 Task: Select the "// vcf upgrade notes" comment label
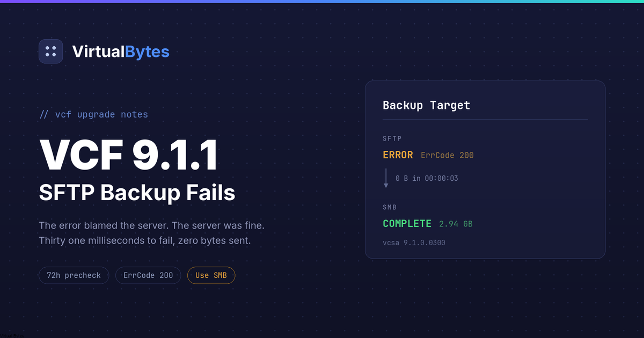[x=93, y=114]
